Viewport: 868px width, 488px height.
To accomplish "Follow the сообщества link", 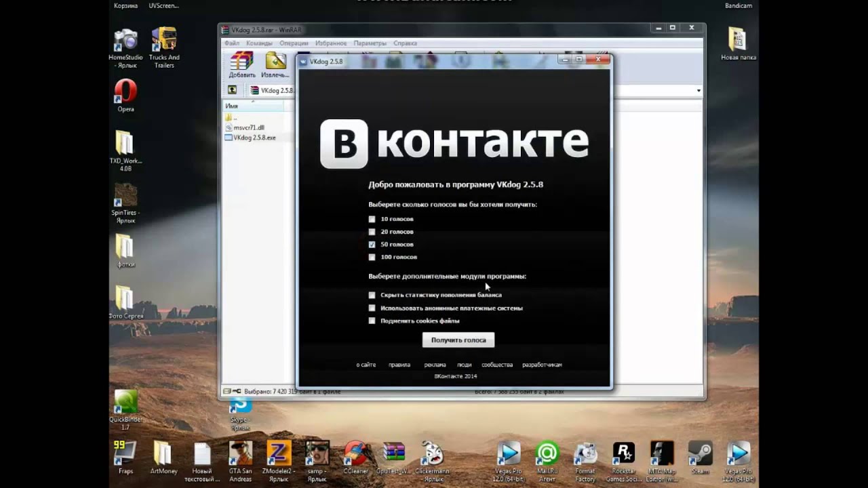I will coord(497,365).
